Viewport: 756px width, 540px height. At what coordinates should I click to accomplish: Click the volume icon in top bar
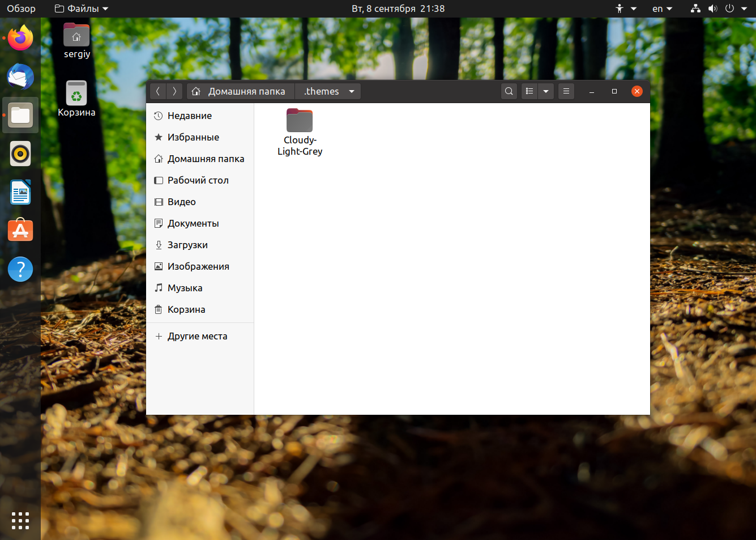tap(712, 8)
